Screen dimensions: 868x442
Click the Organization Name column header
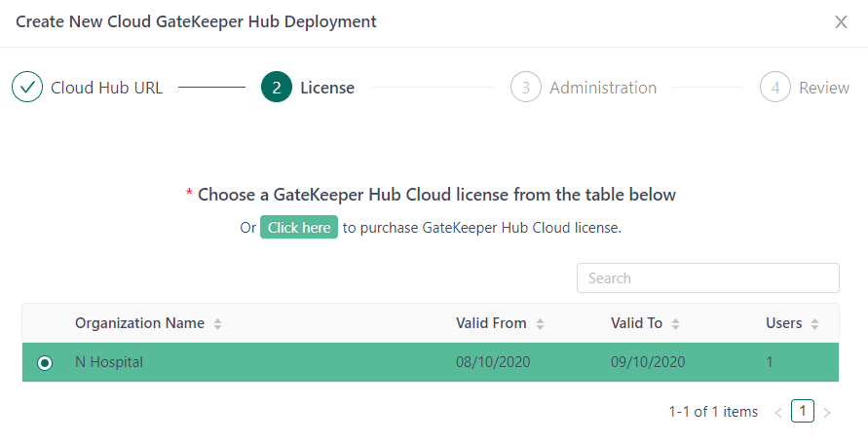139,323
